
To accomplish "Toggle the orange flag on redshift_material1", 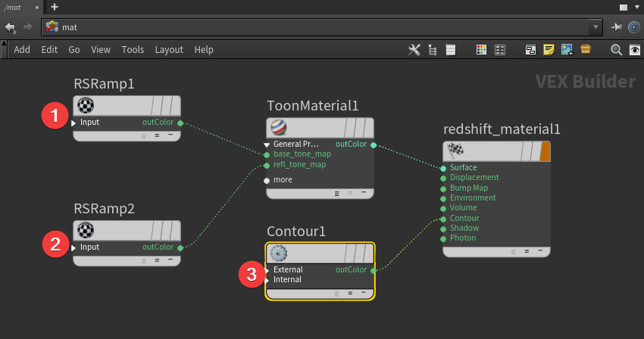I will 545,151.
